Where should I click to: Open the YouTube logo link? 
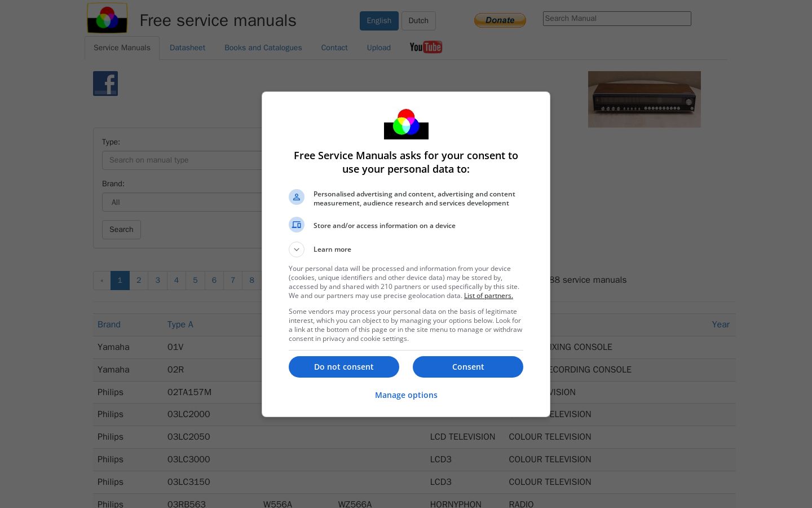(x=426, y=47)
